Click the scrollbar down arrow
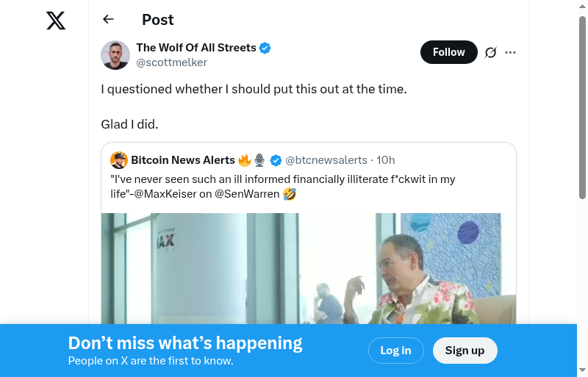The image size is (588, 377). point(583,370)
